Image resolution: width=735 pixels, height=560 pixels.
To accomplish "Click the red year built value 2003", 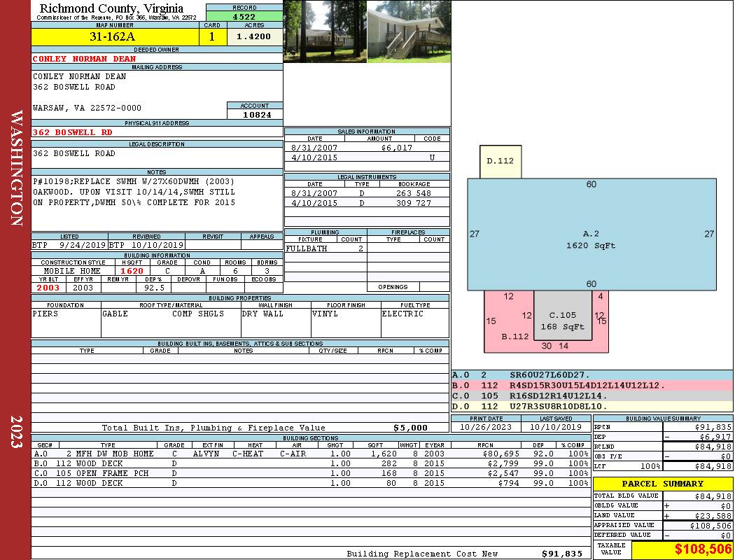I will point(48,288).
